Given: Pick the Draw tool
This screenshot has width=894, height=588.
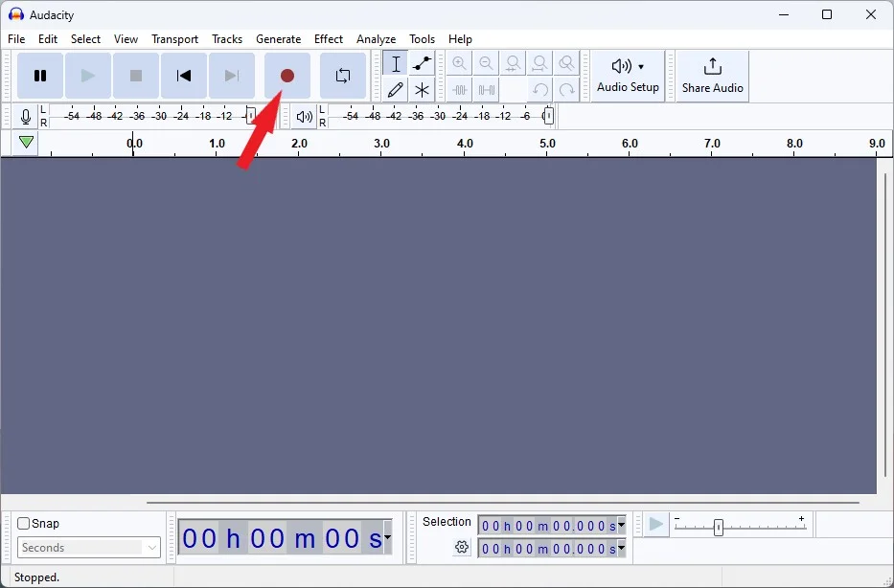Looking at the screenshot, I should pos(395,89).
